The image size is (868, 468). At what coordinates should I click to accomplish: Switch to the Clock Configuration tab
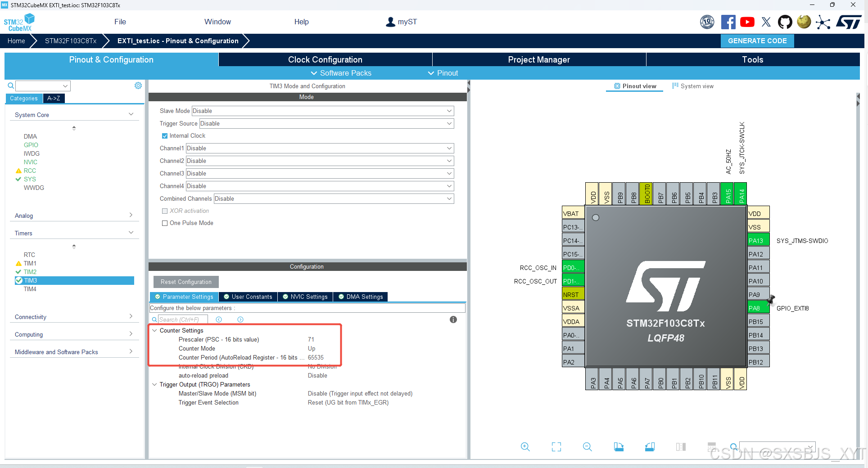[325, 60]
